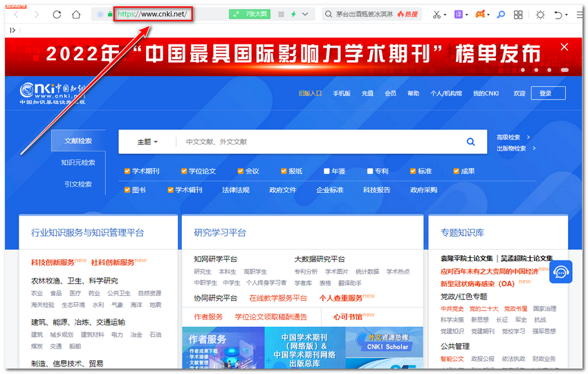Focus the 中文文献、外文文献 search field
The height and width of the screenshot is (374, 588).
(x=319, y=142)
